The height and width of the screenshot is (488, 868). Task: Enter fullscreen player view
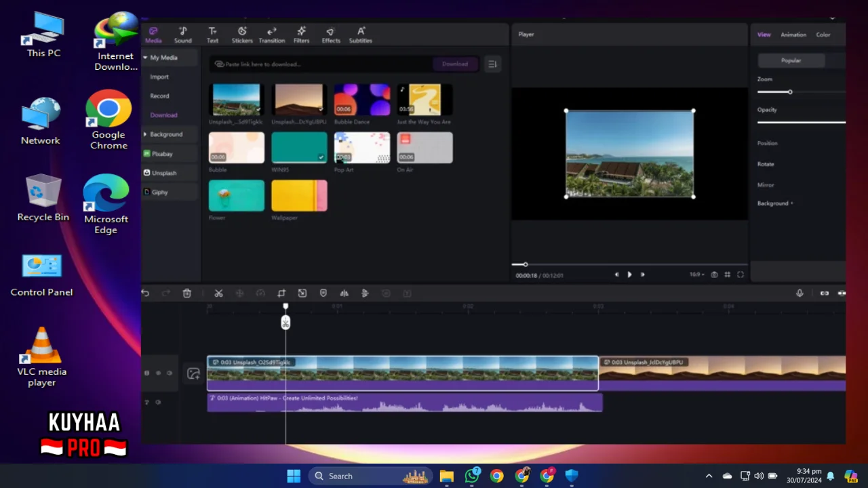coord(741,274)
